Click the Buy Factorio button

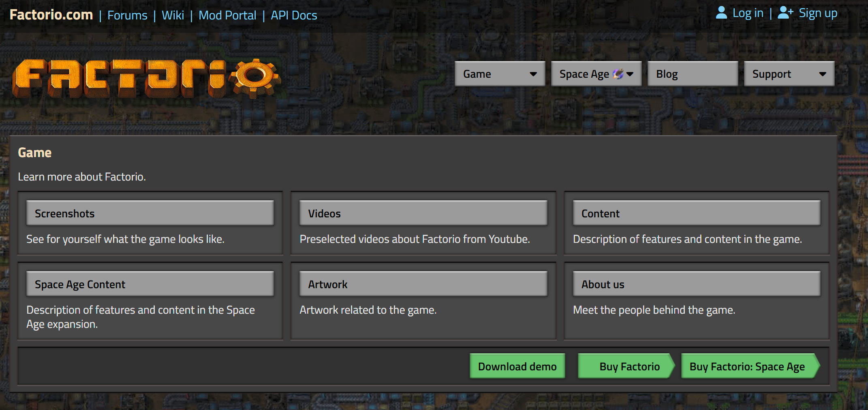pos(626,366)
